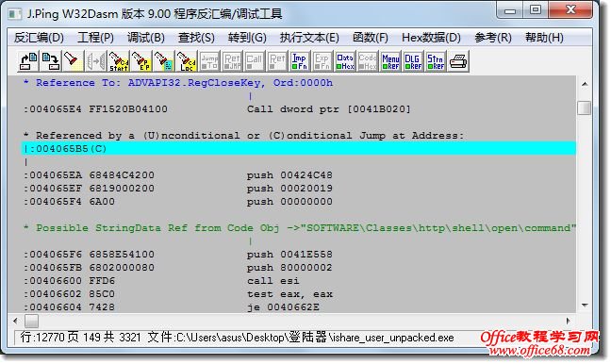
Task: Open the 执行文本(E) menu
Action: (309, 38)
